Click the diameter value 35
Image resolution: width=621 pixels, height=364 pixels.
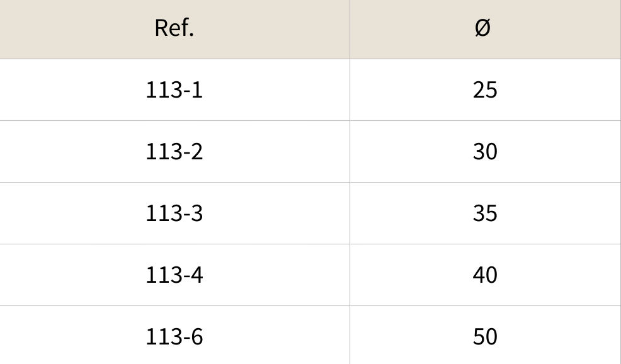click(x=484, y=213)
